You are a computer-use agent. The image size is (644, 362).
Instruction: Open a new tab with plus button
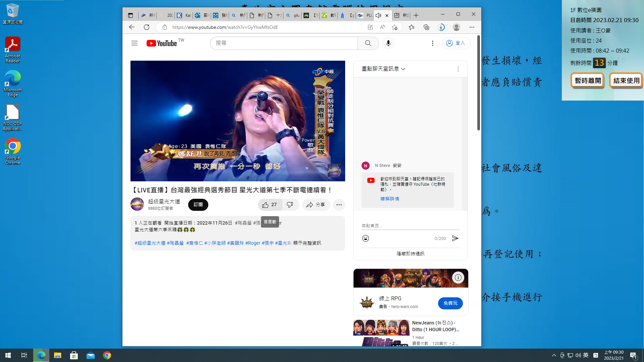point(416,15)
